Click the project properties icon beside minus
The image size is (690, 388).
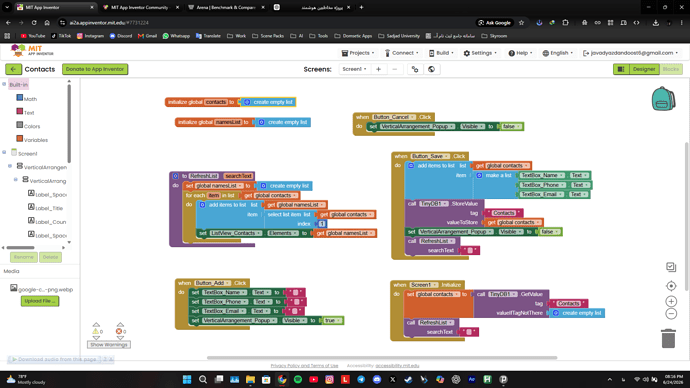415,69
